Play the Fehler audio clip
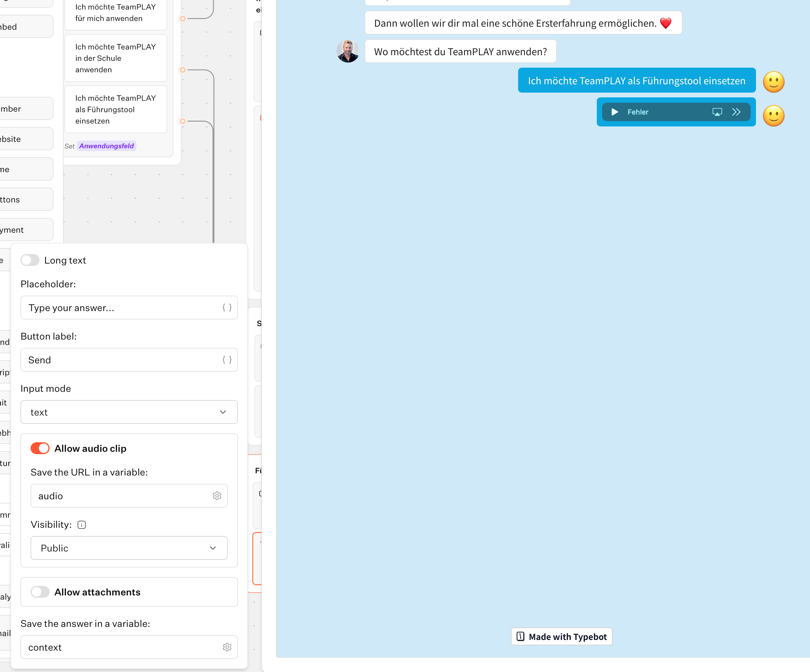The image size is (810, 672). click(614, 112)
